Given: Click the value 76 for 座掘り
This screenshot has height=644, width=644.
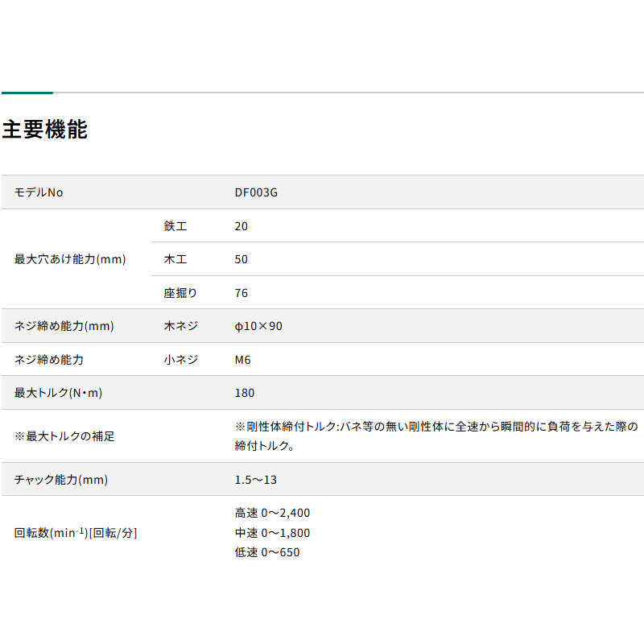Looking at the screenshot, I should pyautogui.click(x=242, y=293).
